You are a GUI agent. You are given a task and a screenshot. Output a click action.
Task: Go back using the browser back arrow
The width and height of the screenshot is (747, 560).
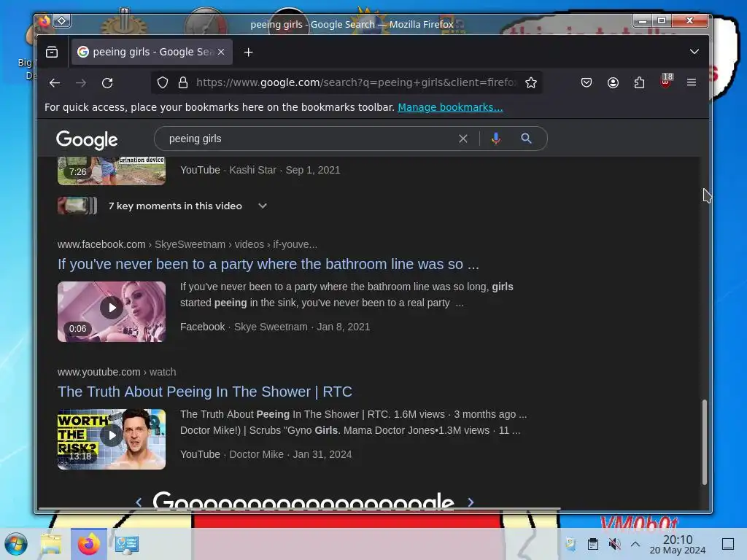point(54,83)
